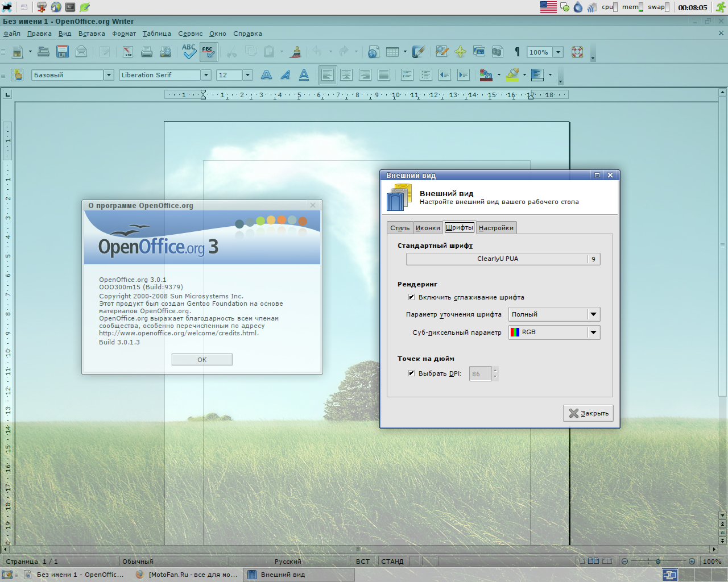Switch to the Без имени 1 taskbar entry
The width and height of the screenshot is (728, 582).
pos(74,575)
